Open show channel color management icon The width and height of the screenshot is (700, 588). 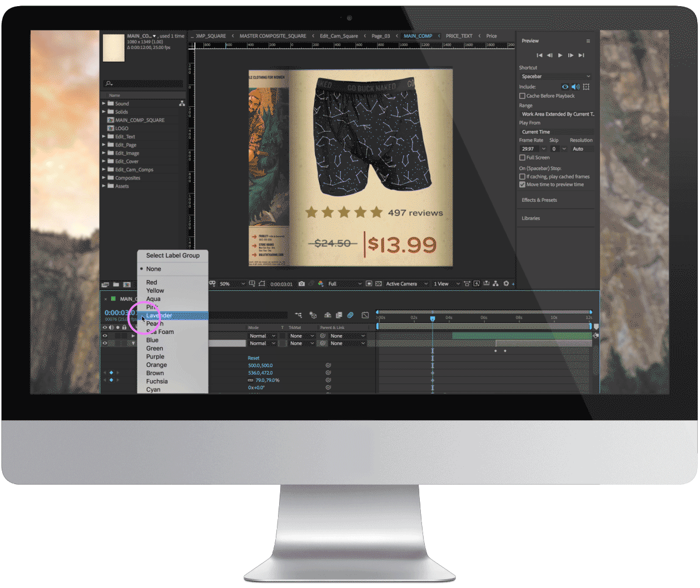tap(321, 284)
